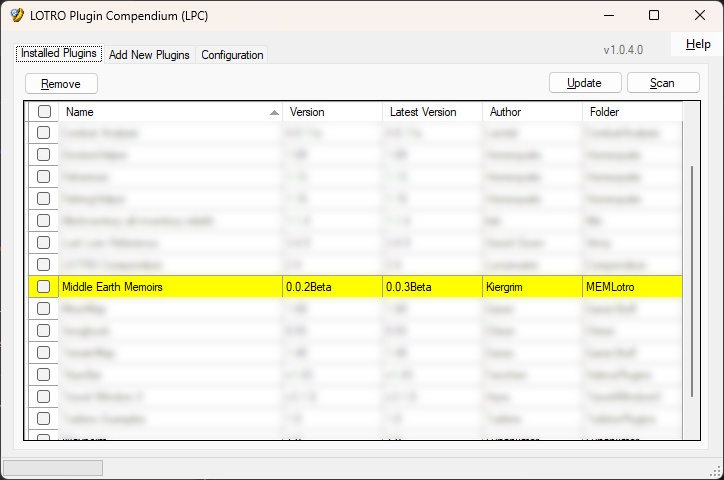Viewport: 724px width, 480px height.
Task: Select the Installed Plugins tab
Action: [60, 54]
